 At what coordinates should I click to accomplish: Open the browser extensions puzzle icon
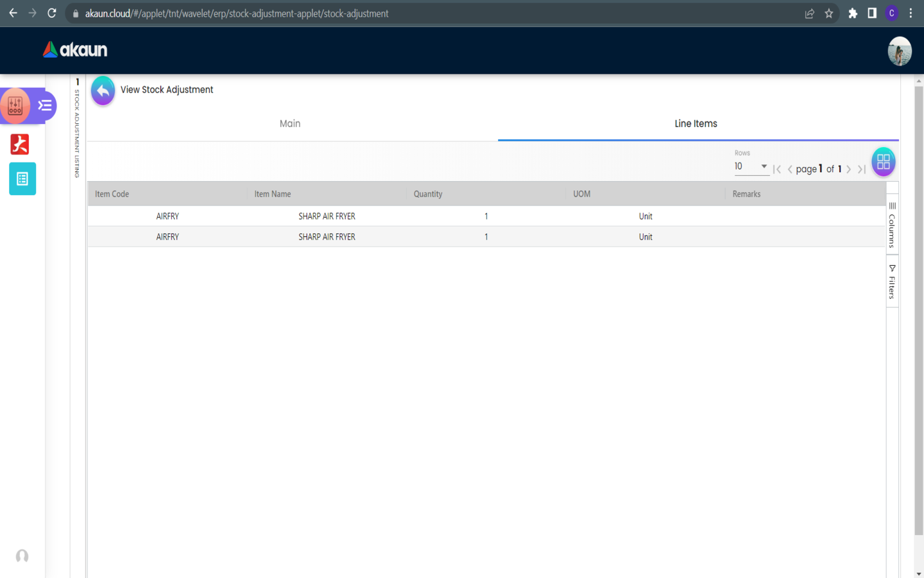[x=853, y=13]
